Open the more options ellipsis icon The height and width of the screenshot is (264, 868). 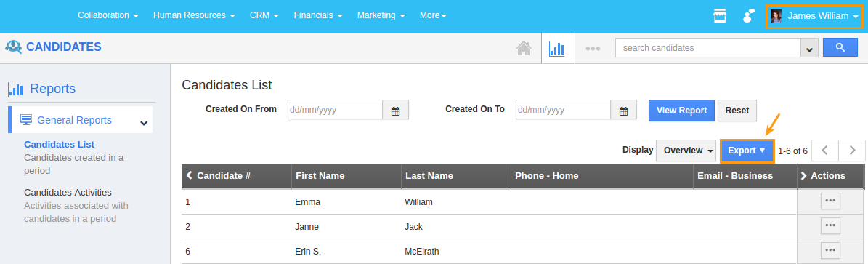pos(593,48)
